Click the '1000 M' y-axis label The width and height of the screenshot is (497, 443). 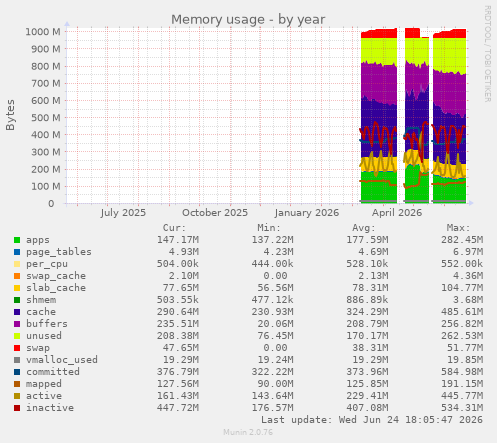(x=43, y=32)
